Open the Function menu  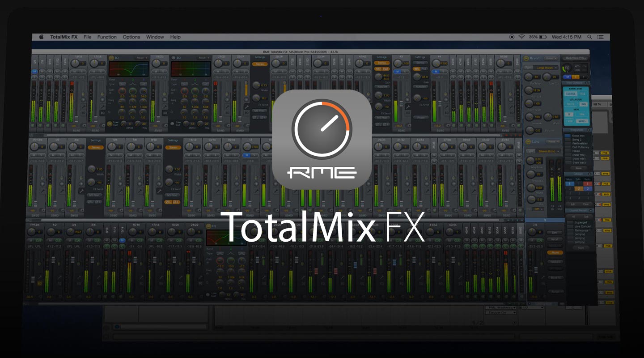[107, 37]
